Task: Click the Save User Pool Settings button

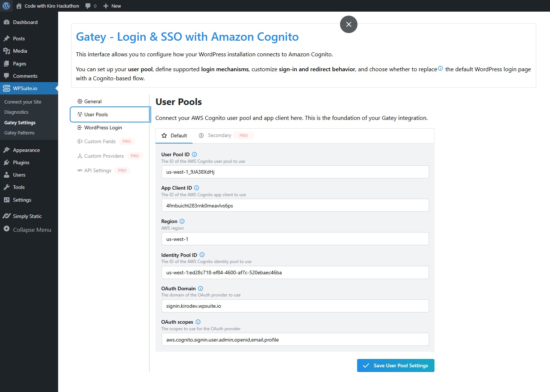Action: pyautogui.click(x=396, y=365)
